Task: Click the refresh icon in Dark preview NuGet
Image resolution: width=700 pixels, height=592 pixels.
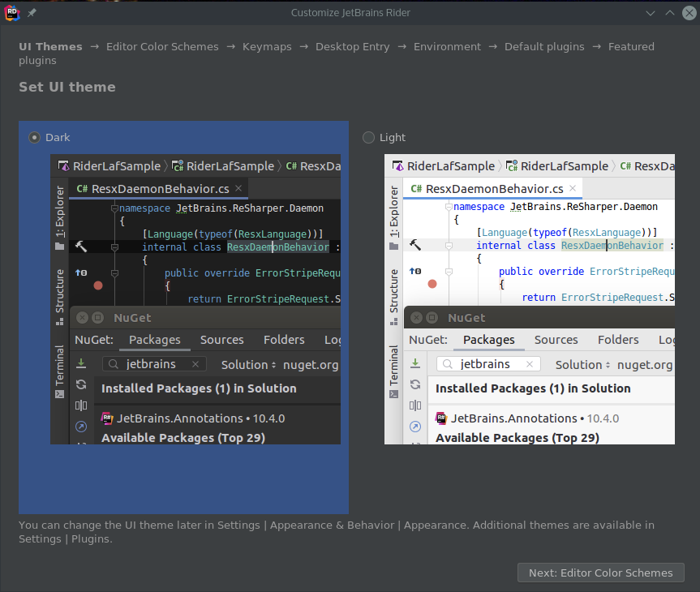Action: 81,384
